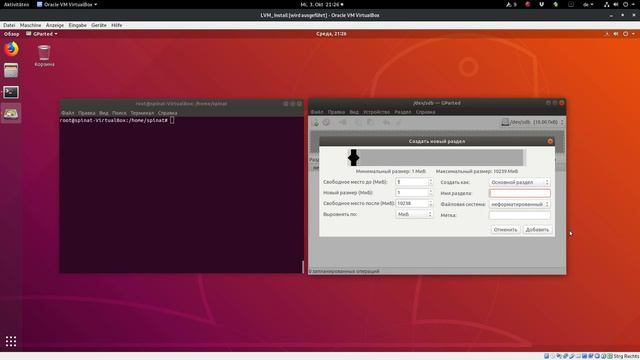Click the red round tray icon in host bar

[x=527, y=4]
